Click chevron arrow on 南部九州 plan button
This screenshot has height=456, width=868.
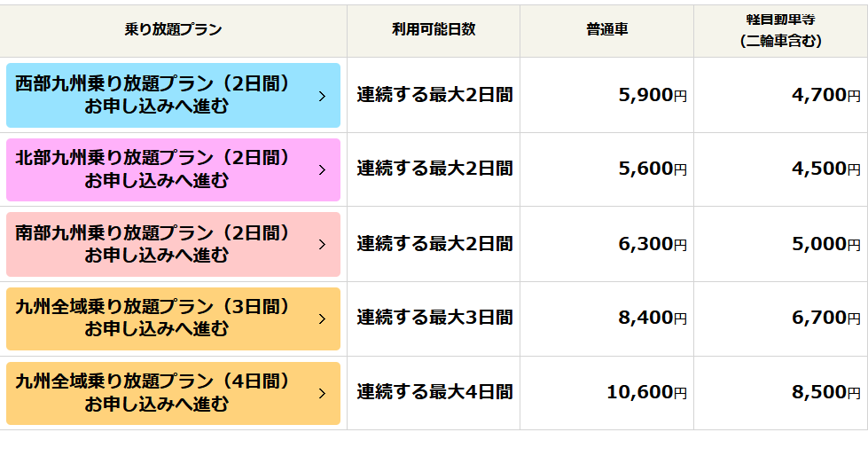tap(322, 244)
